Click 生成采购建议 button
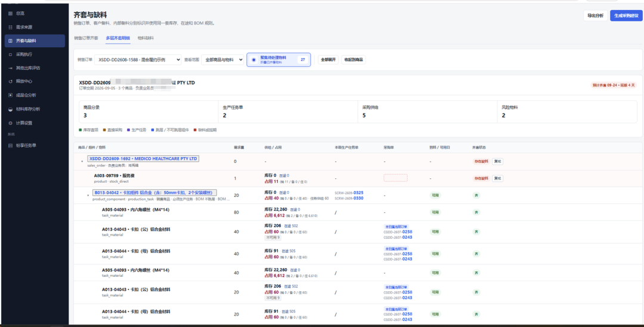 [626, 16]
